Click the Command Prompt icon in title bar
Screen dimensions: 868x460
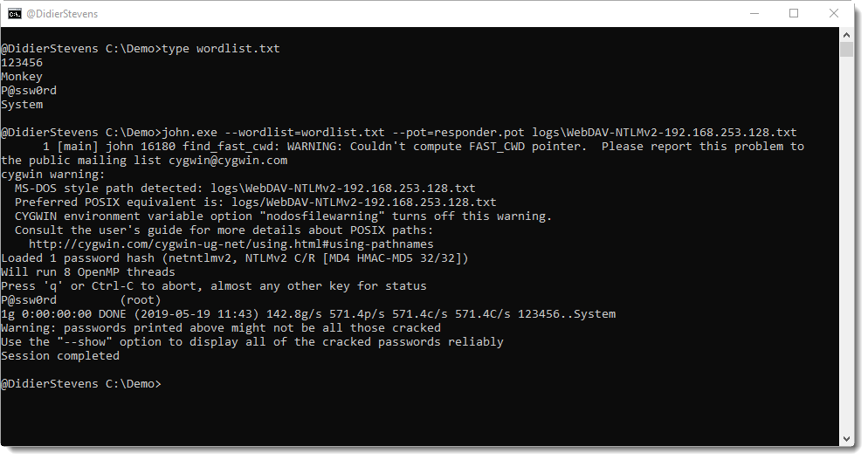point(16,13)
